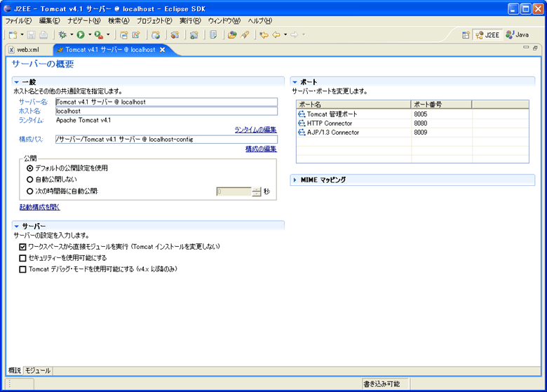Maximize the editor area
Screen dimensions: 547x392
pyautogui.click(x=535, y=48)
